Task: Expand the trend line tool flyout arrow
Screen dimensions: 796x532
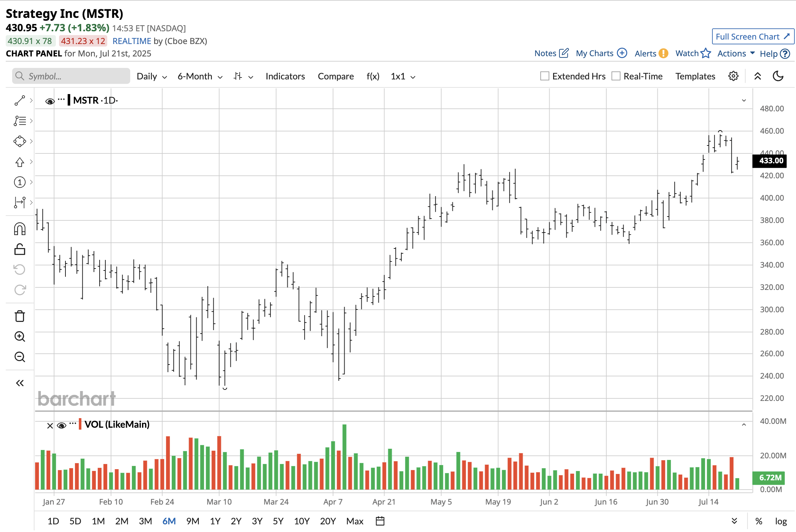Action: coord(31,100)
